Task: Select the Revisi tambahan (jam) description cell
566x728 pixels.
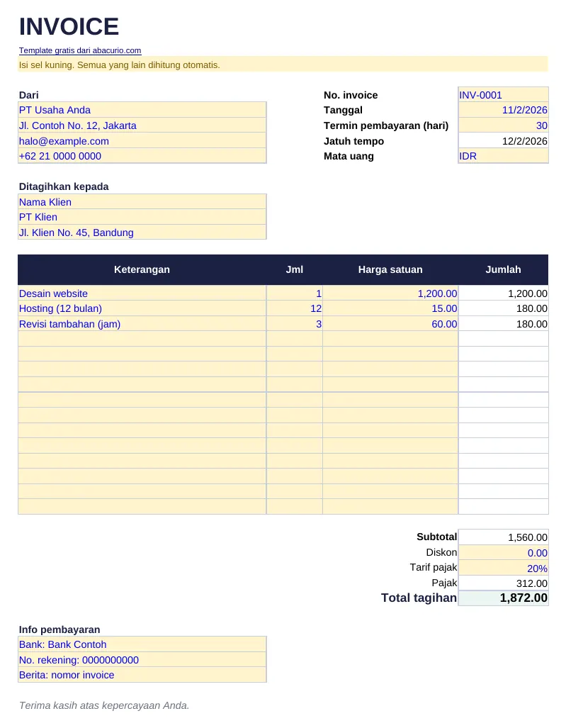Action: coord(142,324)
